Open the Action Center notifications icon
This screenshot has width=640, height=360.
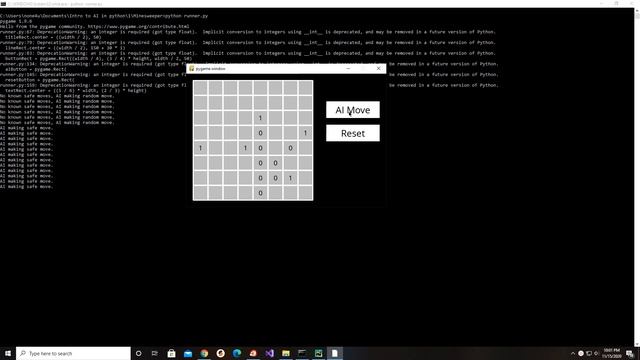[x=630, y=353]
